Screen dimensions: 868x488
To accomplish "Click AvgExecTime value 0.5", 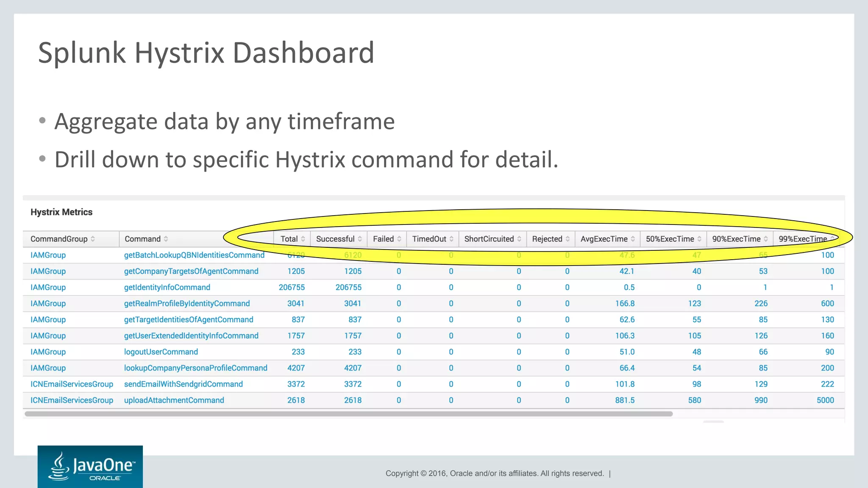I will click(629, 287).
